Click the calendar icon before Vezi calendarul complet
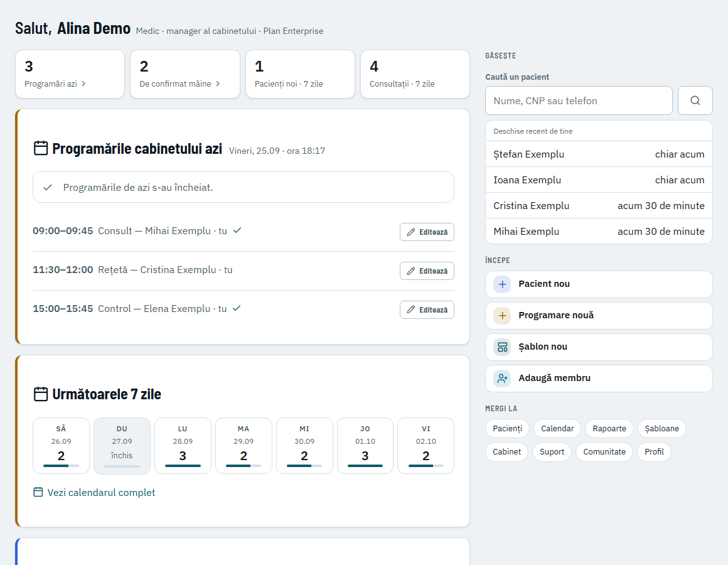The width and height of the screenshot is (728, 565). point(38,492)
